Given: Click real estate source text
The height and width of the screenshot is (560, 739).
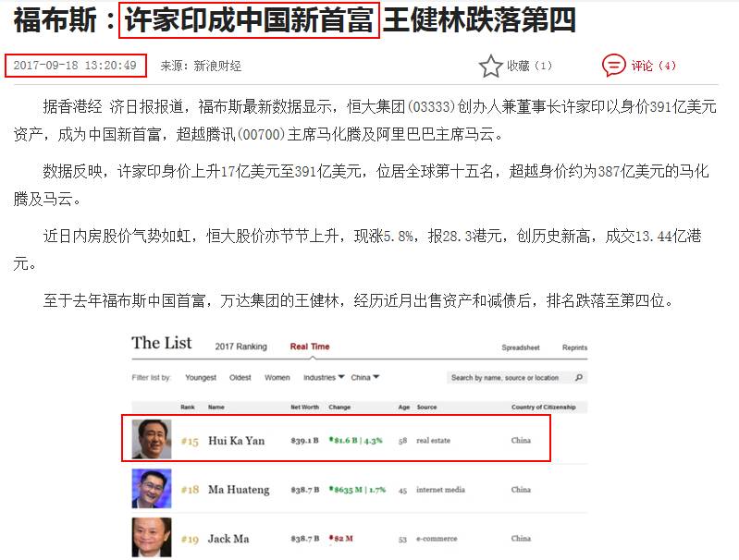Looking at the screenshot, I should pos(433,441).
